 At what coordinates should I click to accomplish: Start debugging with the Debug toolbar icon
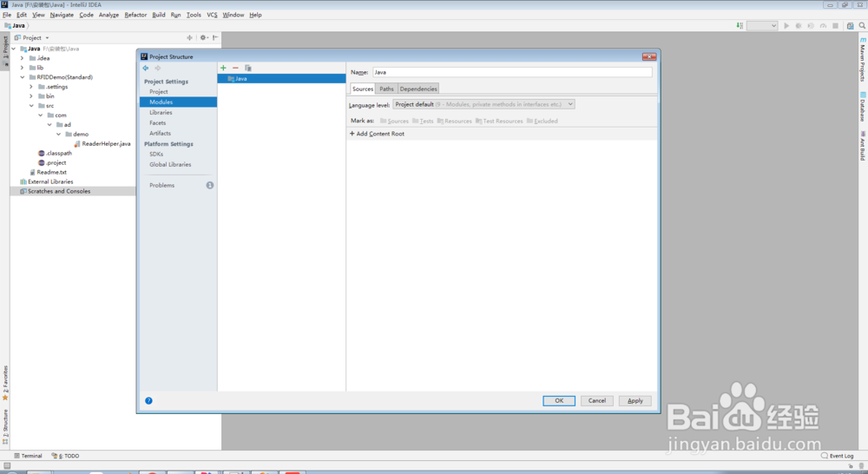[x=799, y=25]
